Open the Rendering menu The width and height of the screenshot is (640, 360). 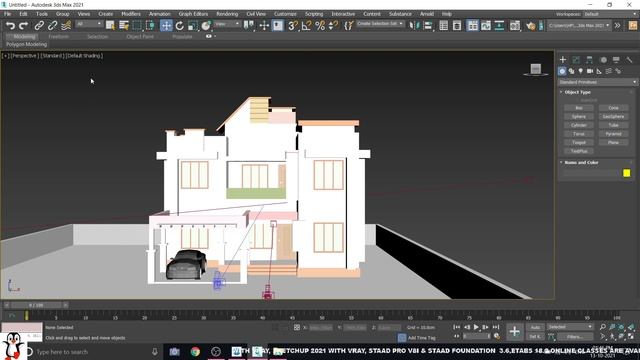pos(227,14)
